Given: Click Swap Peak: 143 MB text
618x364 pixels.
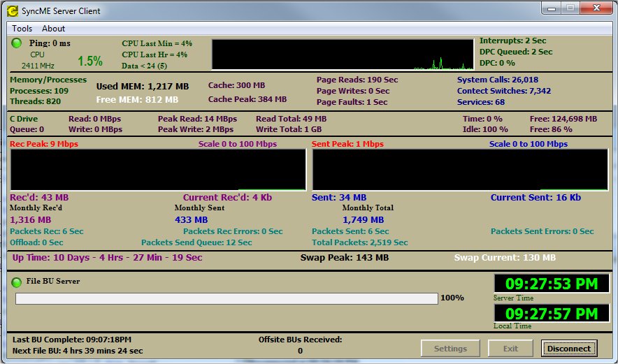Looking at the screenshot, I should 345,258.
